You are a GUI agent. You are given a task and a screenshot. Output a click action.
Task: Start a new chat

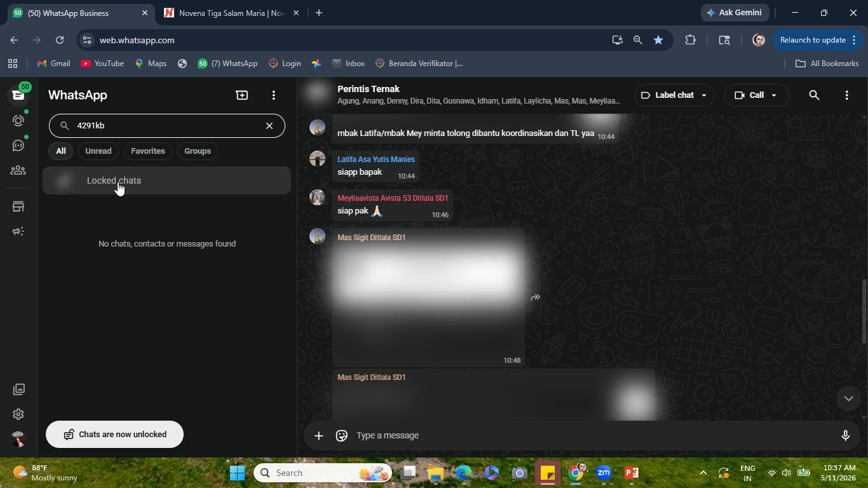click(241, 95)
